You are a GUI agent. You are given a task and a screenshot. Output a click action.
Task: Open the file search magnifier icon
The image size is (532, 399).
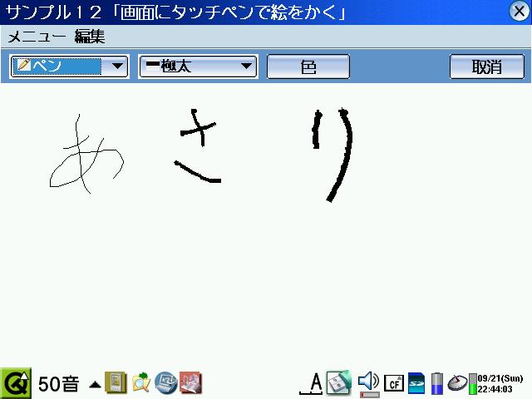tap(141, 382)
